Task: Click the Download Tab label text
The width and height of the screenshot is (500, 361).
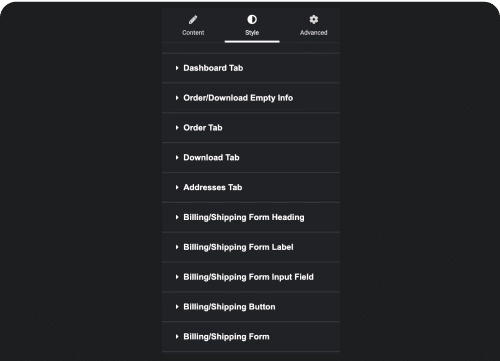Action: [x=211, y=158]
